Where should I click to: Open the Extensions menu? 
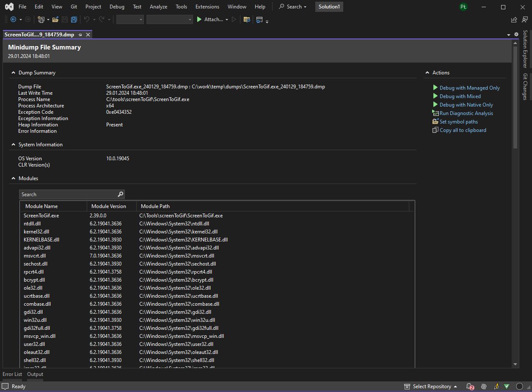tap(207, 7)
